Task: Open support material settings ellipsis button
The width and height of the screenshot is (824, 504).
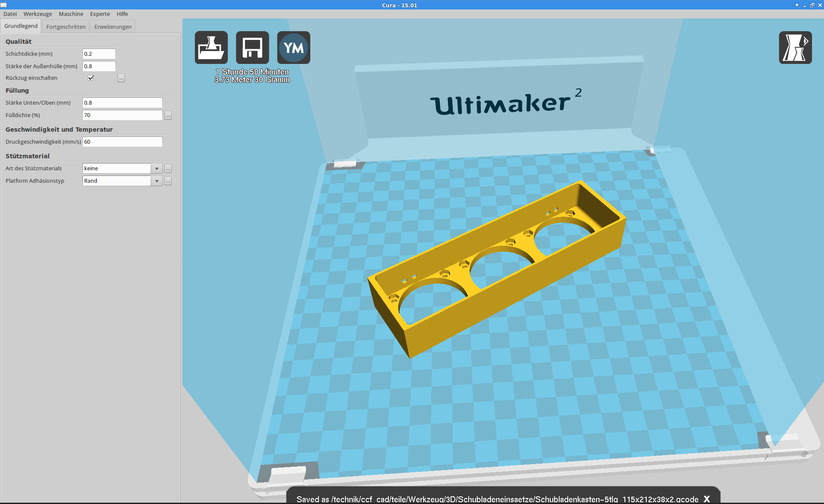Action: click(168, 169)
